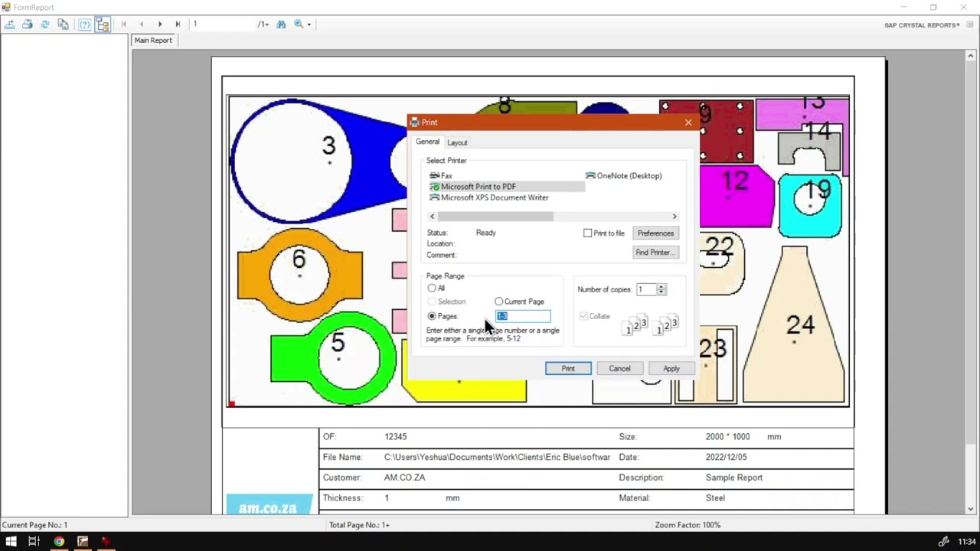Viewport: 980px width, 551px height.
Task: Increase the number of copies
Action: [x=661, y=286]
